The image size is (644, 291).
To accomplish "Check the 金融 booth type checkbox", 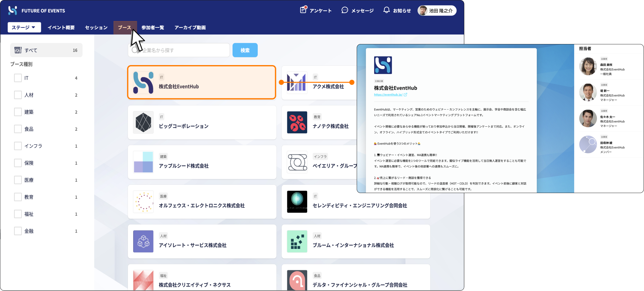I will click(x=18, y=231).
